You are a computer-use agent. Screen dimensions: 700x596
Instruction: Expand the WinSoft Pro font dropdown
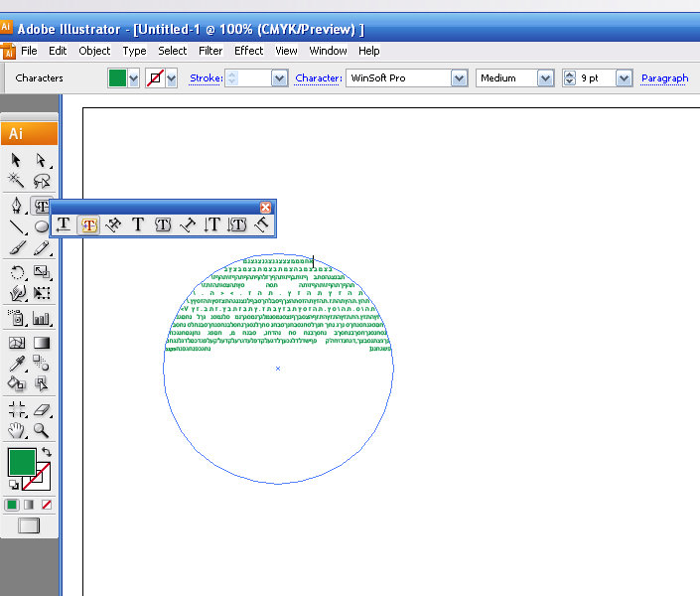460,78
